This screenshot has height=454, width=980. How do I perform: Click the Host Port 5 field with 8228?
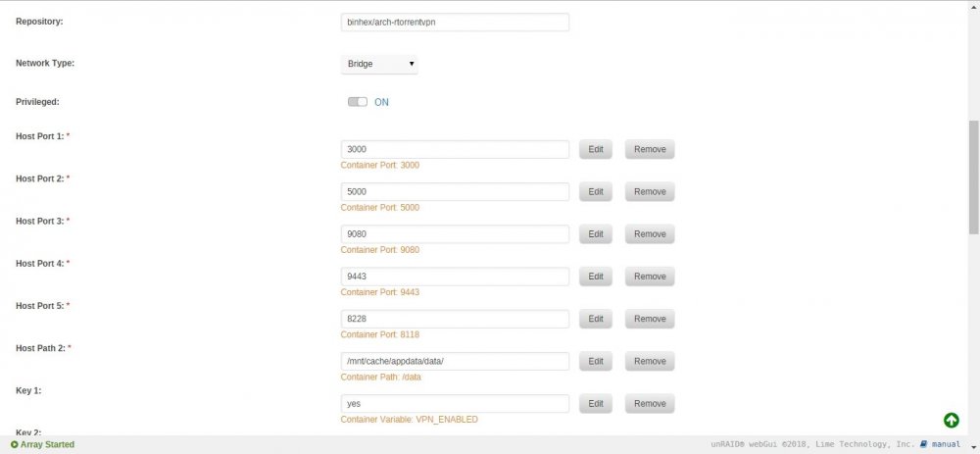[x=455, y=319]
